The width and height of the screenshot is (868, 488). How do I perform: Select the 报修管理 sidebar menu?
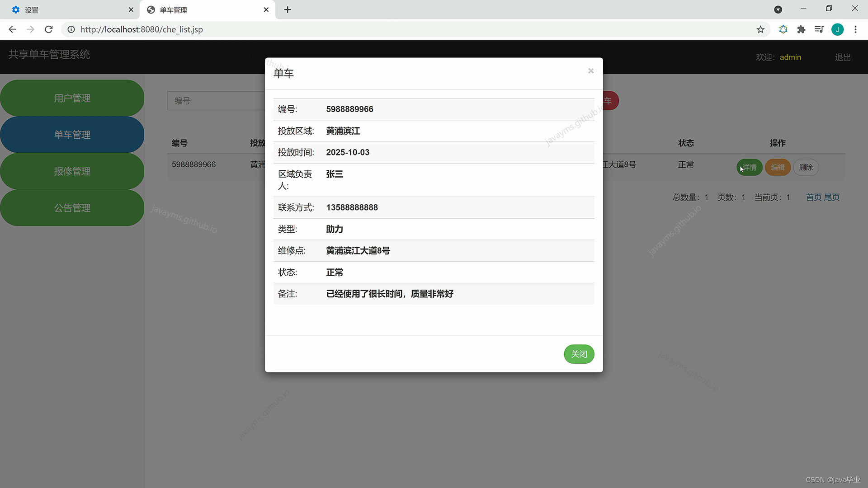click(x=72, y=171)
